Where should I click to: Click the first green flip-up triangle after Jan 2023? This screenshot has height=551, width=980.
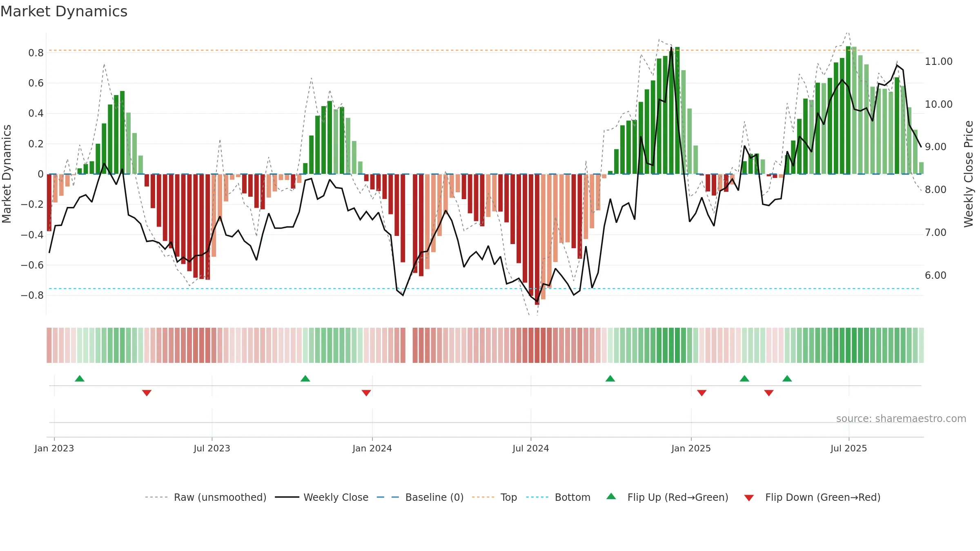tap(80, 379)
